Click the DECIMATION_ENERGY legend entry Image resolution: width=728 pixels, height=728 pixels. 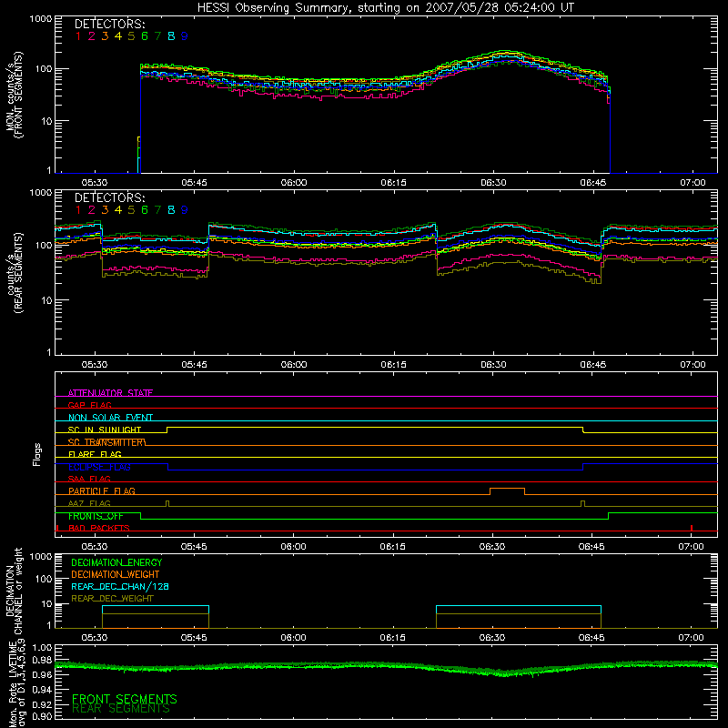pos(116,562)
